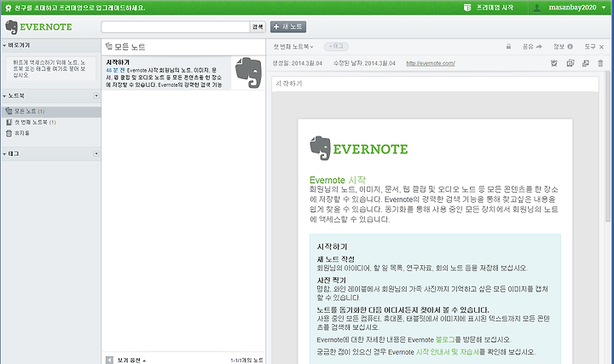Click the 새 노트 작성 heading in note
This screenshot has width=614, height=364.
pyautogui.click(x=336, y=259)
